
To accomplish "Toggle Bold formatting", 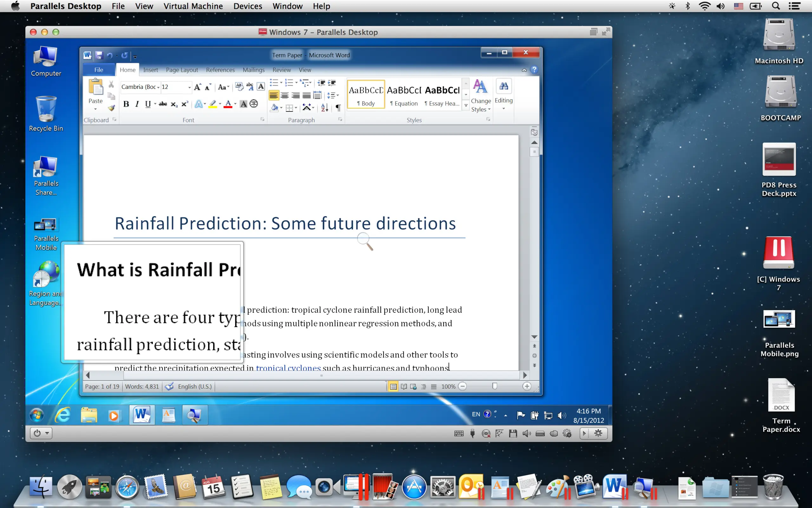I will [x=126, y=104].
